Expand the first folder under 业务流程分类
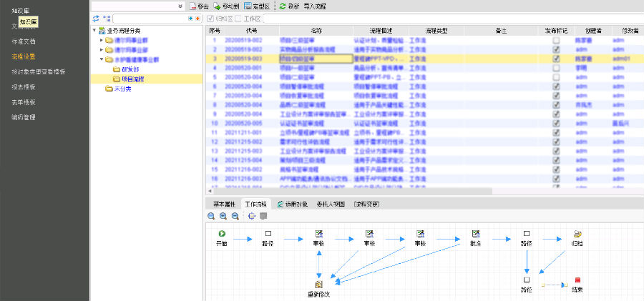 coord(102,41)
